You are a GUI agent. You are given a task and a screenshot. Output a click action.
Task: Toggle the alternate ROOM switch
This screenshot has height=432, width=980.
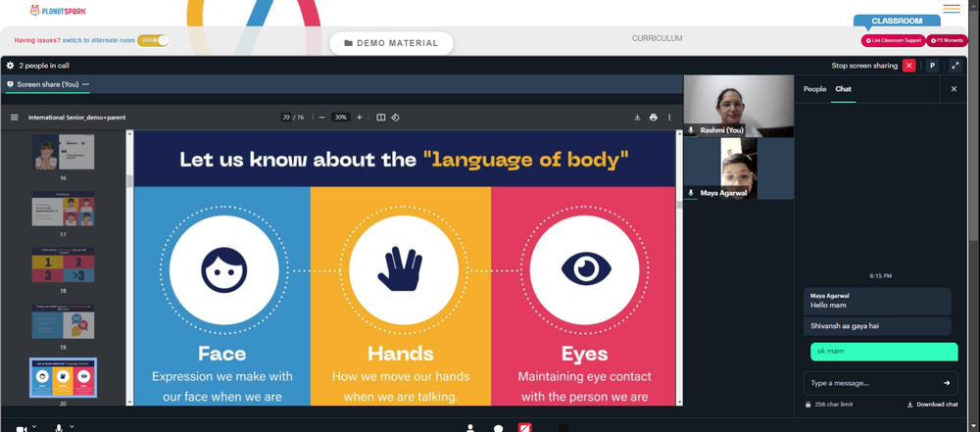coord(153,40)
